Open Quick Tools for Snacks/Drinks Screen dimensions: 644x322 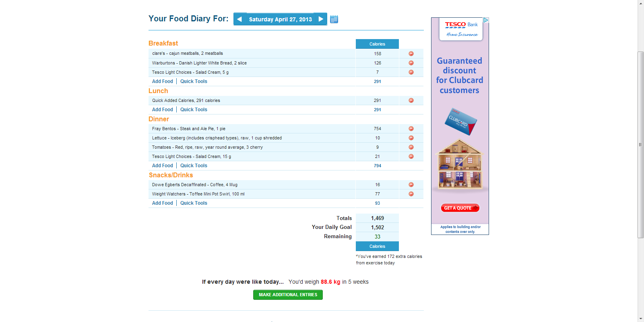[x=194, y=203]
